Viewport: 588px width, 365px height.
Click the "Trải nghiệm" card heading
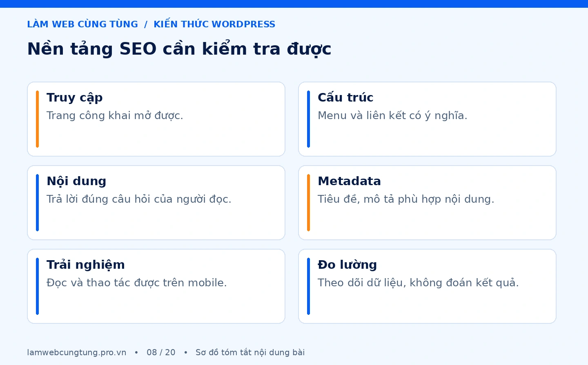pyautogui.click(x=86, y=265)
